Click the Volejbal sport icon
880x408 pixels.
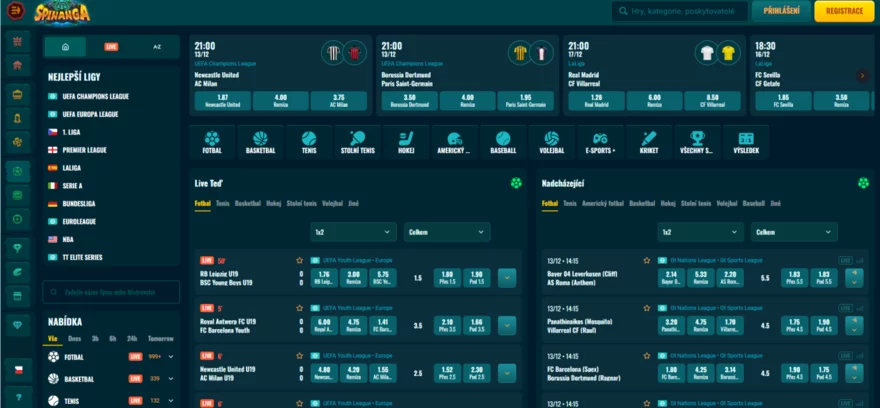click(551, 142)
